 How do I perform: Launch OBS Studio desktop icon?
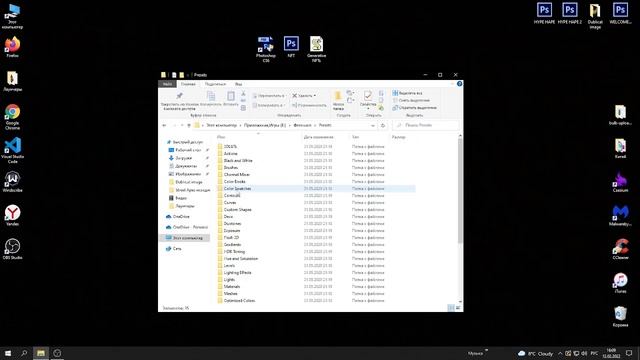pos(12,249)
